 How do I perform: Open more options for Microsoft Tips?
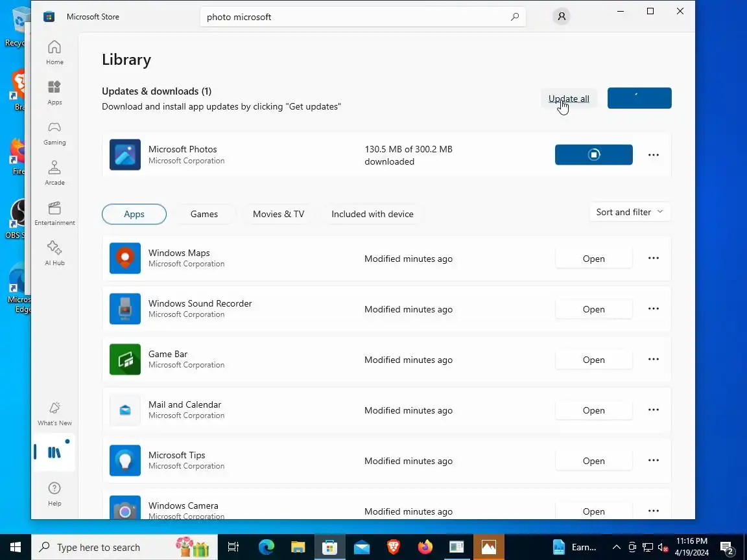[654, 460]
